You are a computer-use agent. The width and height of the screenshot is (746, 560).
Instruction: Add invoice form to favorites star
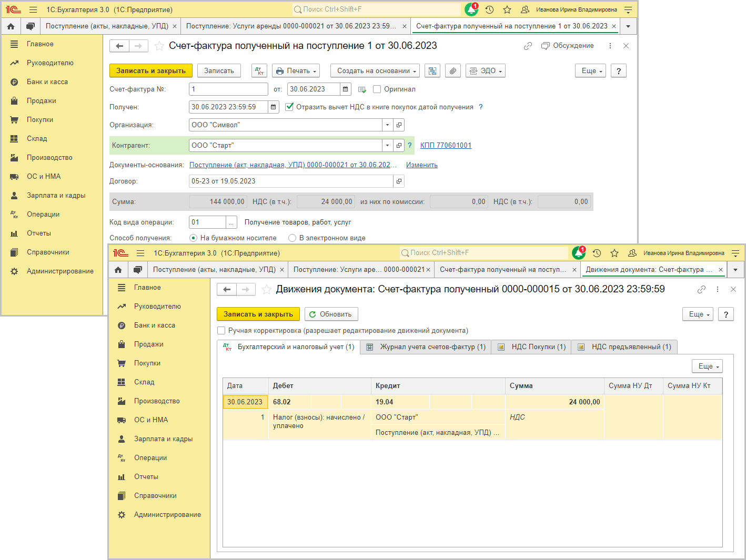click(159, 46)
